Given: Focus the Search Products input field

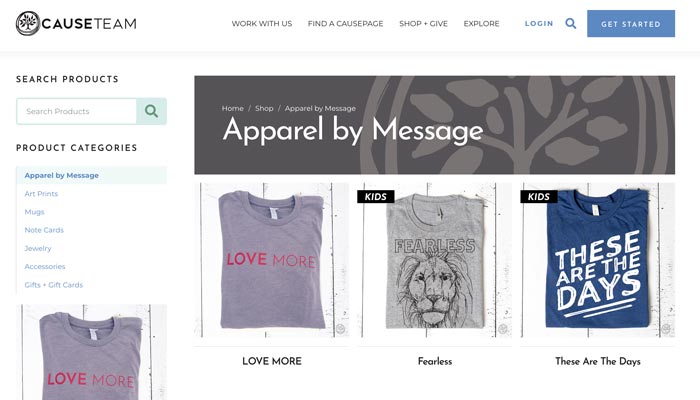Looking at the screenshot, I should pos(76,111).
